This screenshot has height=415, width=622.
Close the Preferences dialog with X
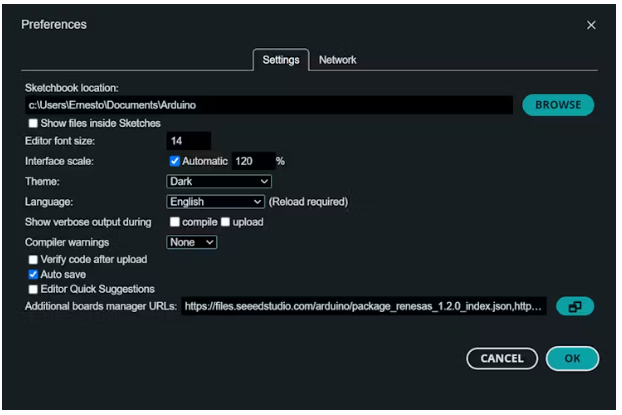click(x=591, y=25)
